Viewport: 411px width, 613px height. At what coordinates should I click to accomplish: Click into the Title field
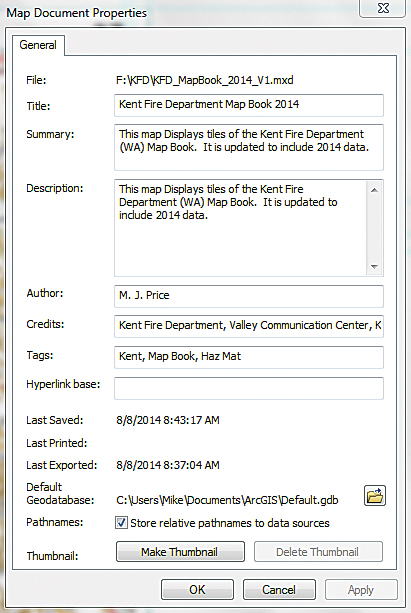(249, 105)
